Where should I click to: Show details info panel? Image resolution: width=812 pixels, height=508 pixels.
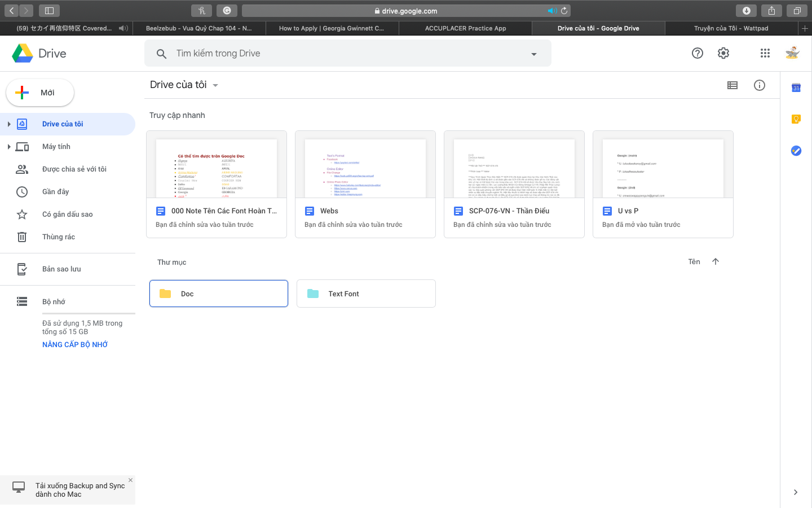pos(760,85)
